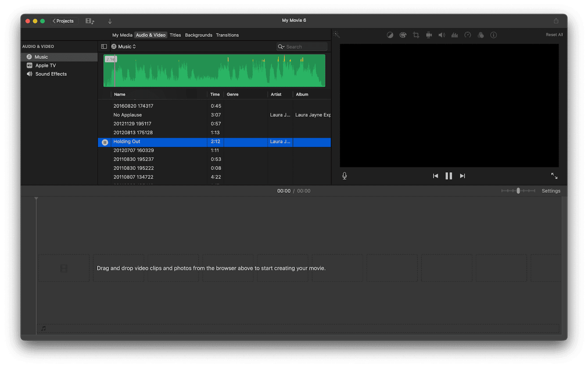The height and width of the screenshot is (368, 588).
Task: Open the Clip Filter and Audio Effects
Action: tap(480, 35)
